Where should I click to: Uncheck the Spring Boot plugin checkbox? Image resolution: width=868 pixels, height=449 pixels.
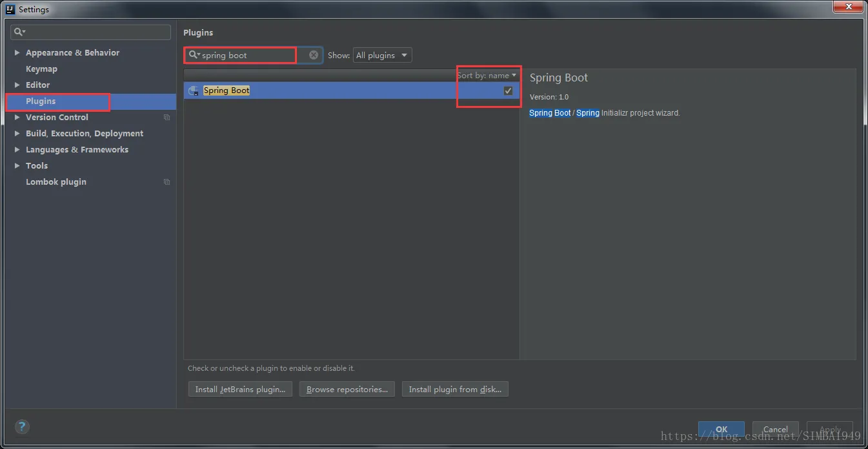coord(508,90)
